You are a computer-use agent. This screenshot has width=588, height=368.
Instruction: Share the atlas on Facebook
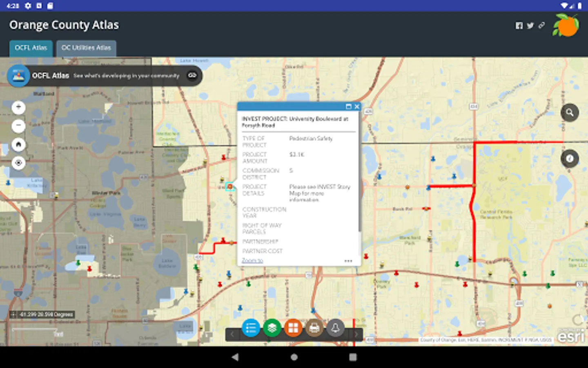[x=519, y=25]
